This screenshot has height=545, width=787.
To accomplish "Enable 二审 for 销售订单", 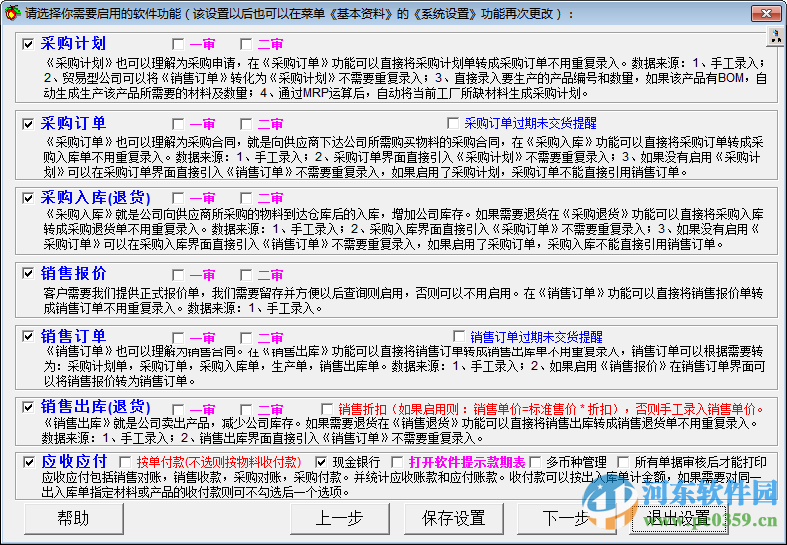I will 246,337.
